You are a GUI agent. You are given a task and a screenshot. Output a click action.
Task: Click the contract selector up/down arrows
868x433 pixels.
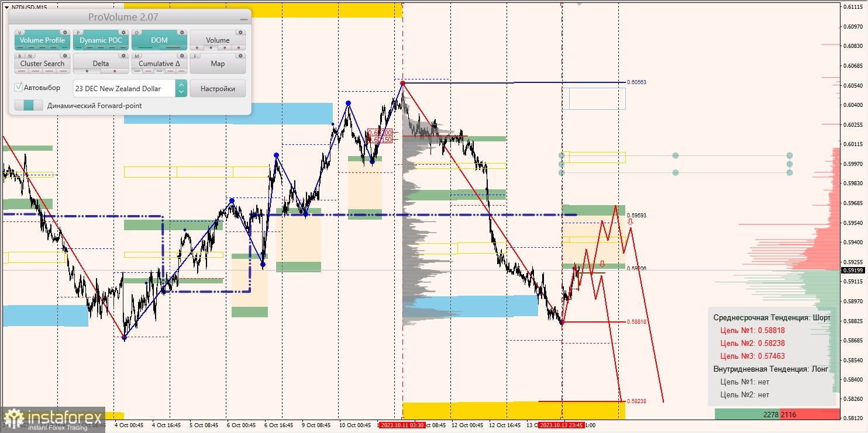[x=181, y=88]
